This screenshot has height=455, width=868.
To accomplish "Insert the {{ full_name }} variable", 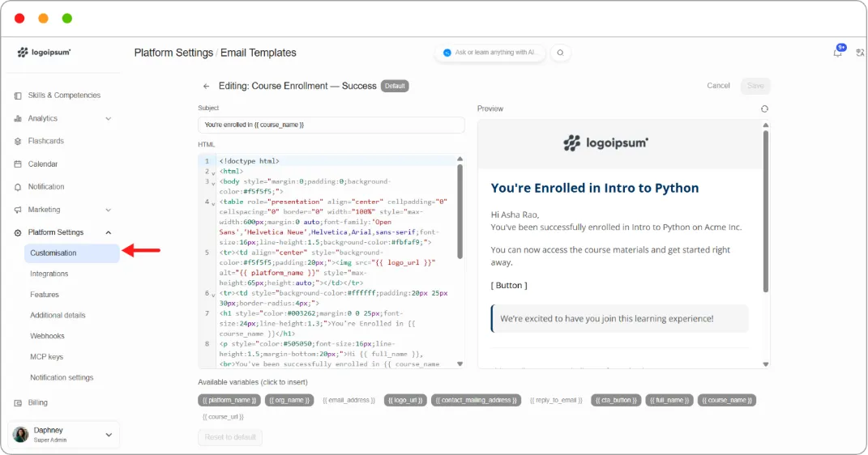I will [669, 400].
